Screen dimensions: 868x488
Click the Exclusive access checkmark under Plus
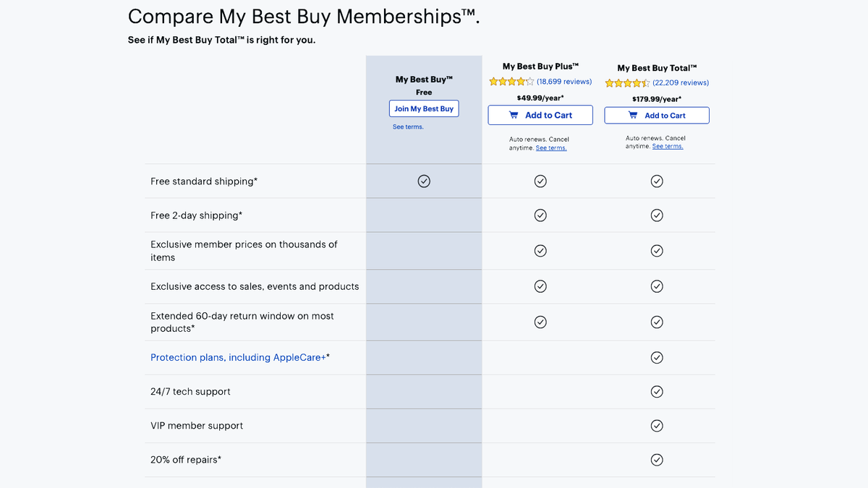(540, 286)
